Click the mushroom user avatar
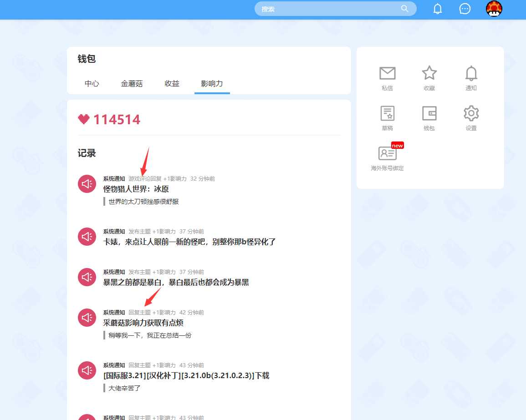The height and width of the screenshot is (420, 526). pyautogui.click(x=494, y=9)
